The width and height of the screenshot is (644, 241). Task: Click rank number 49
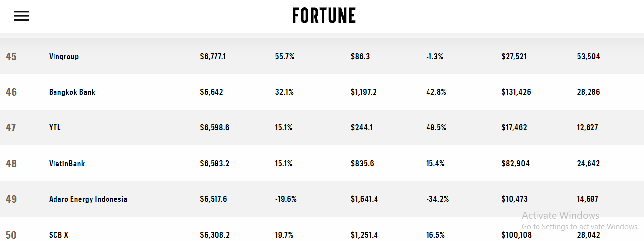pos(11,199)
